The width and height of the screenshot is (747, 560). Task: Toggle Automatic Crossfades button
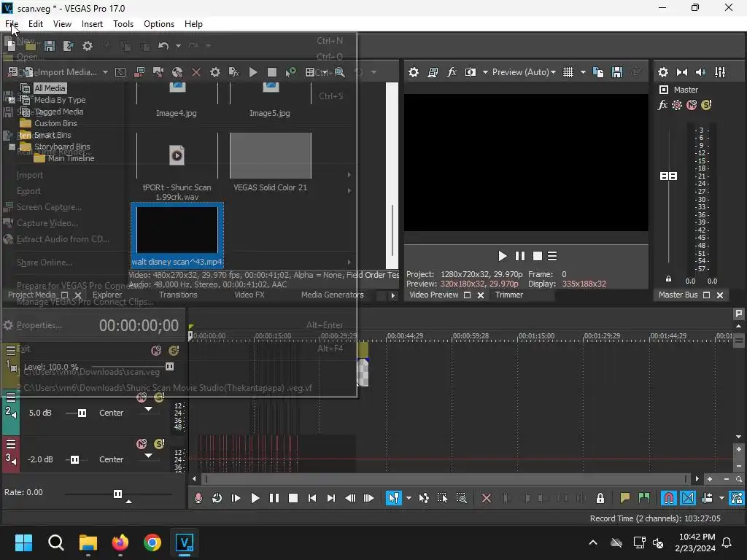point(688,498)
